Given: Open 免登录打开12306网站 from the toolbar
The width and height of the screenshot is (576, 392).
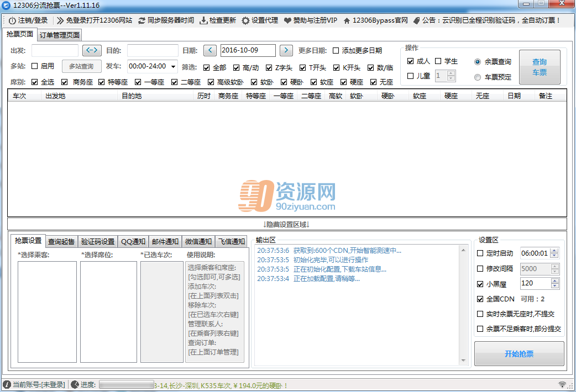Looking at the screenshot, I should point(95,20).
